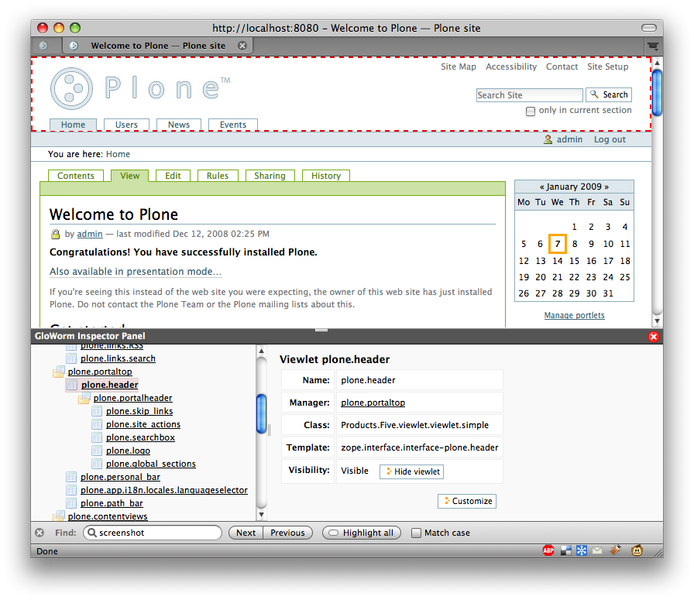Screen dimensions: 694x600
Task: Click the Hide viewlet button
Action: coord(412,471)
